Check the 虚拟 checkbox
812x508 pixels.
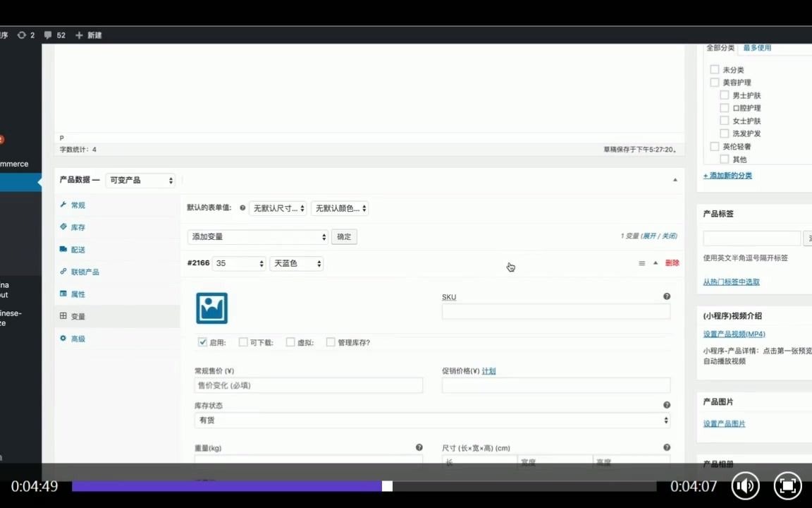click(290, 342)
